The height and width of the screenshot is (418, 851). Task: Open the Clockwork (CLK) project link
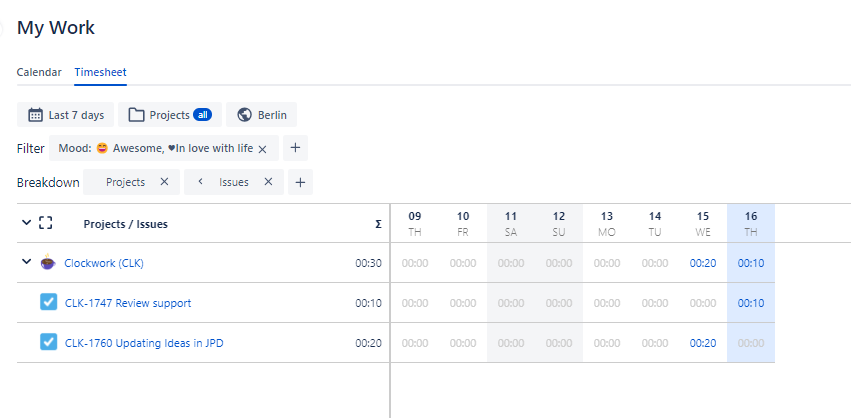tap(105, 263)
